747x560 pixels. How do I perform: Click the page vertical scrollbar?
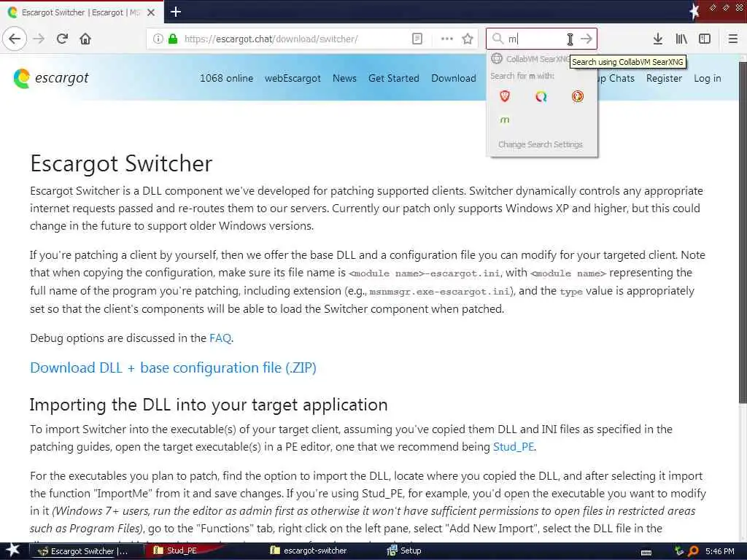pyautogui.click(x=742, y=233)
